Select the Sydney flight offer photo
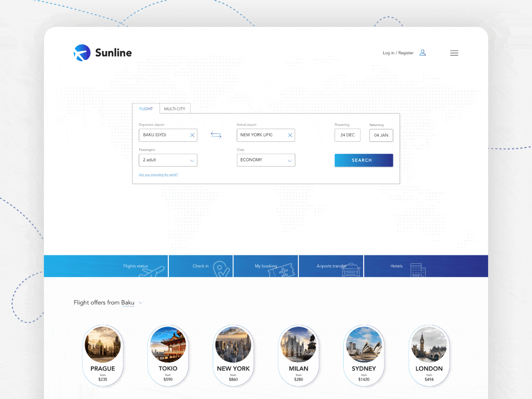 tap(364, 344)
